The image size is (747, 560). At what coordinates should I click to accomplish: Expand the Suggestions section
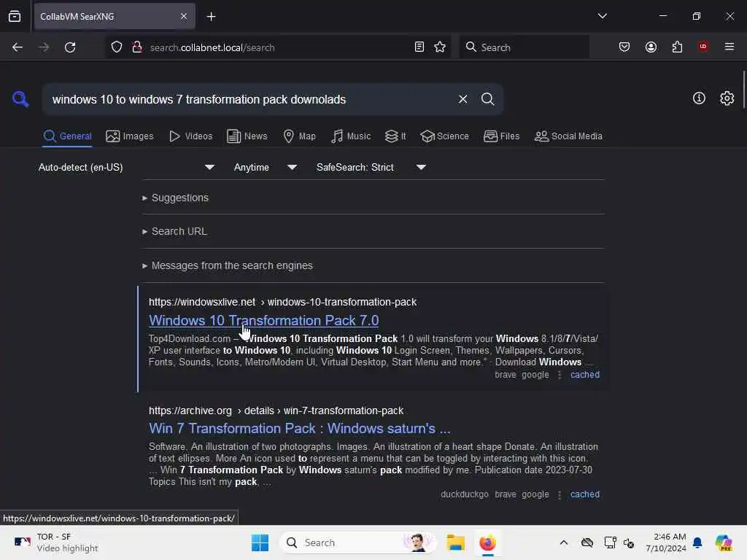175,198
